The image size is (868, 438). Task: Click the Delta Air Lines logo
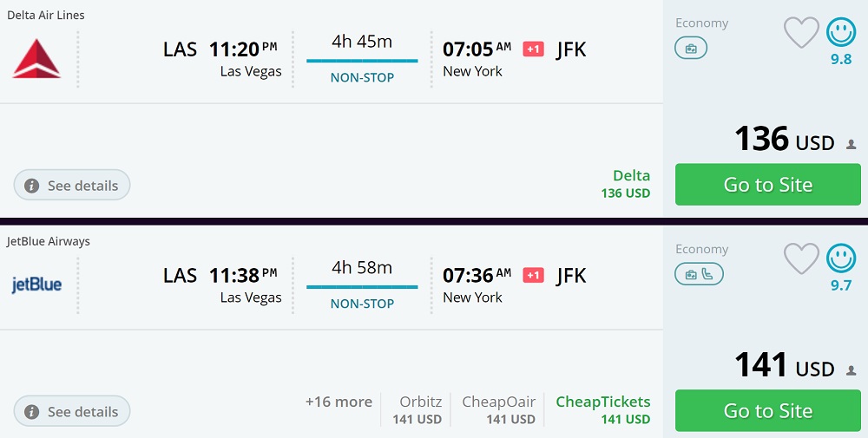pyautogui.click(x=36, y=59)
